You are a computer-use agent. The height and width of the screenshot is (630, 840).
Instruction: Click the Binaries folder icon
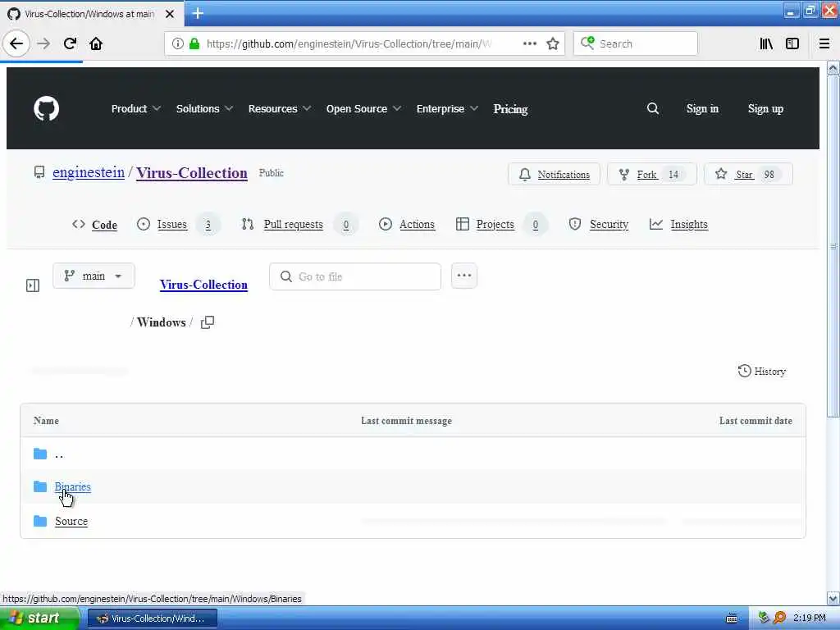click(40, 486)
